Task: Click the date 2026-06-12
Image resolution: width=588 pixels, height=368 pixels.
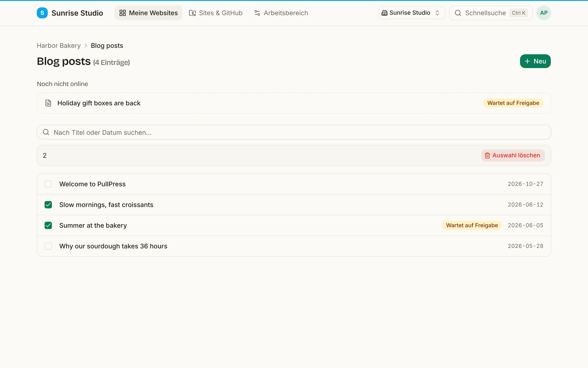Action: click(x=526, y=205)
